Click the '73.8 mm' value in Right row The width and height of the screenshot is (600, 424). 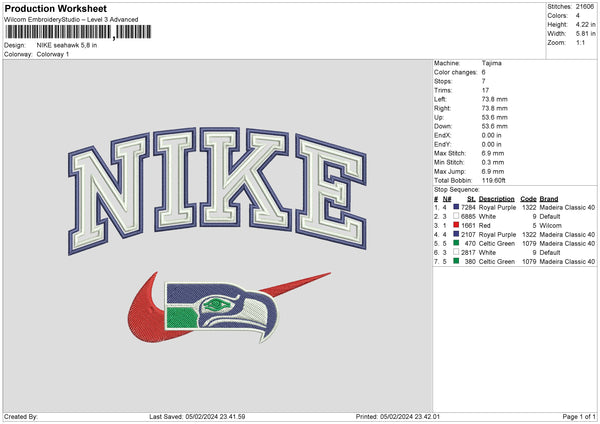click(494, 108)
